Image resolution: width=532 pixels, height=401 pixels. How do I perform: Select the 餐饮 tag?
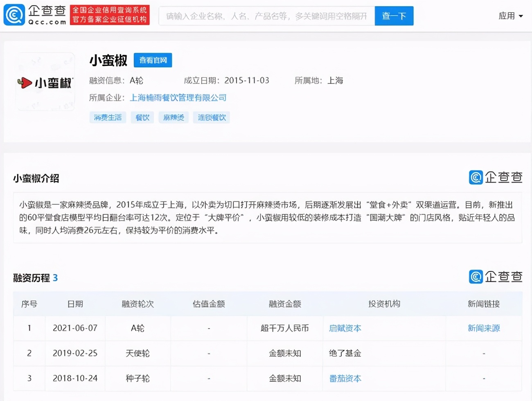(x=142, y=117)
